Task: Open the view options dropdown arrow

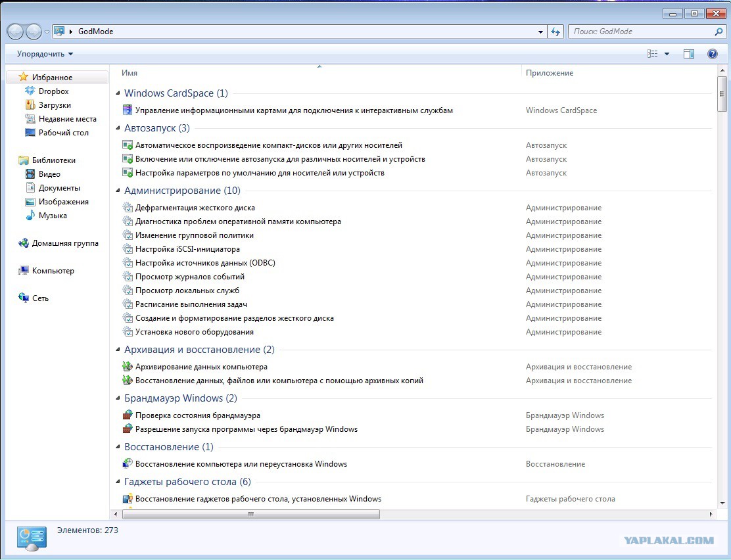Action: point(667,54)
